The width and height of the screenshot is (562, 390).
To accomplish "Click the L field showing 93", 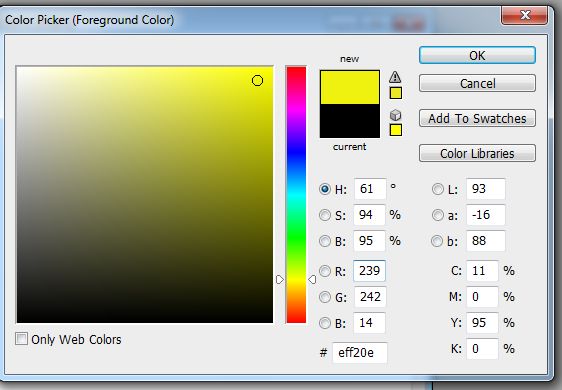I will (486, 189).
